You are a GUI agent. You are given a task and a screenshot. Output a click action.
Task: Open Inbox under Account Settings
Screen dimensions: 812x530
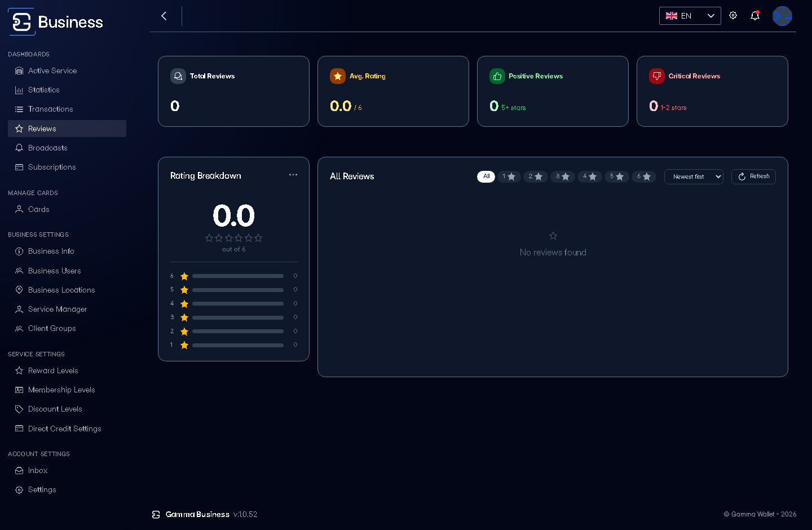coord(67,470)
